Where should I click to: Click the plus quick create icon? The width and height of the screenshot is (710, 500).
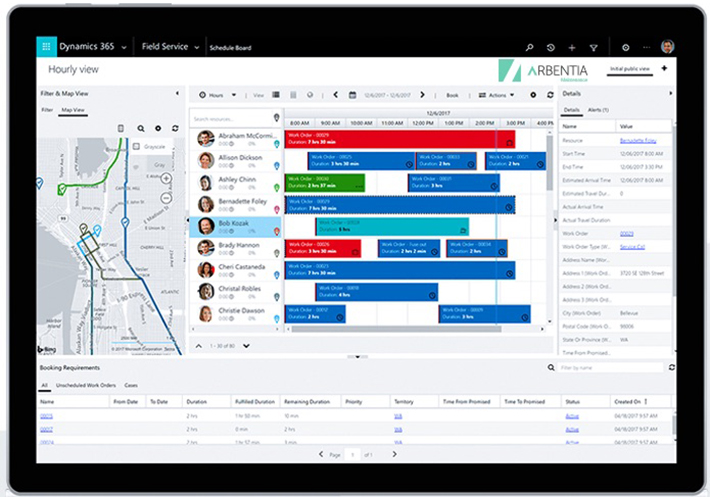572,47
